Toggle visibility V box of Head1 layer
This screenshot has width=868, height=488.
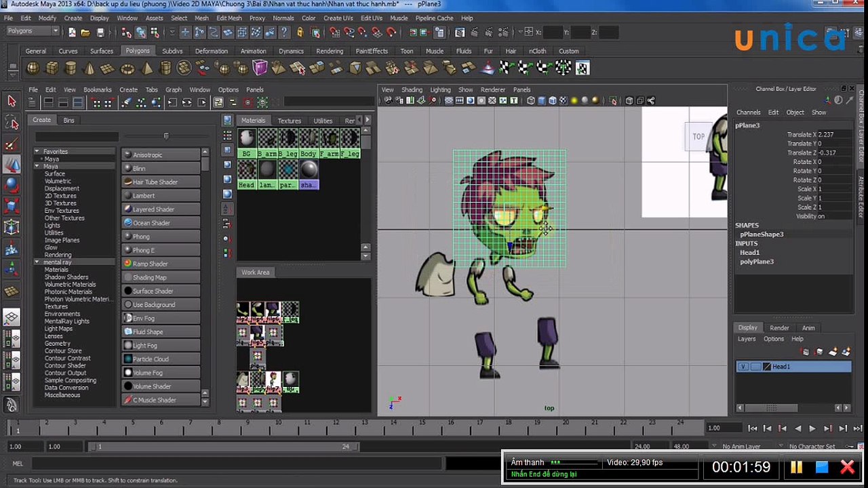click(x=743, y=367)
